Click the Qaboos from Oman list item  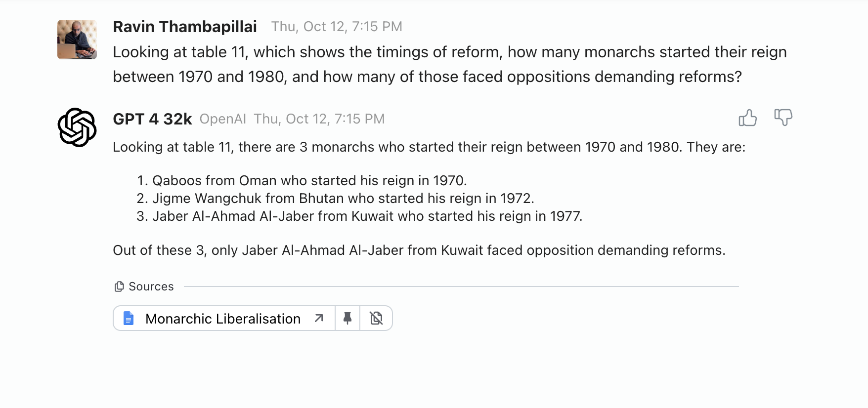pyautogui.click(x=309, y=180)
